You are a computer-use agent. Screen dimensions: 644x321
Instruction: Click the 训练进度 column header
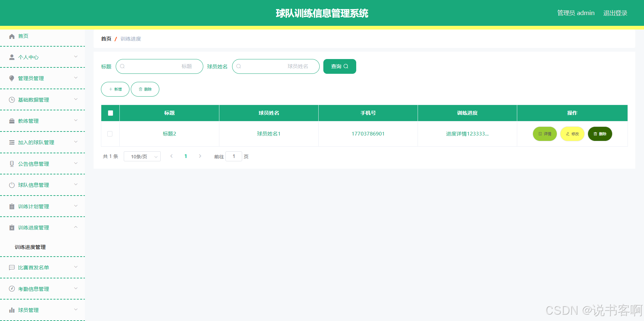coord(467,113)
